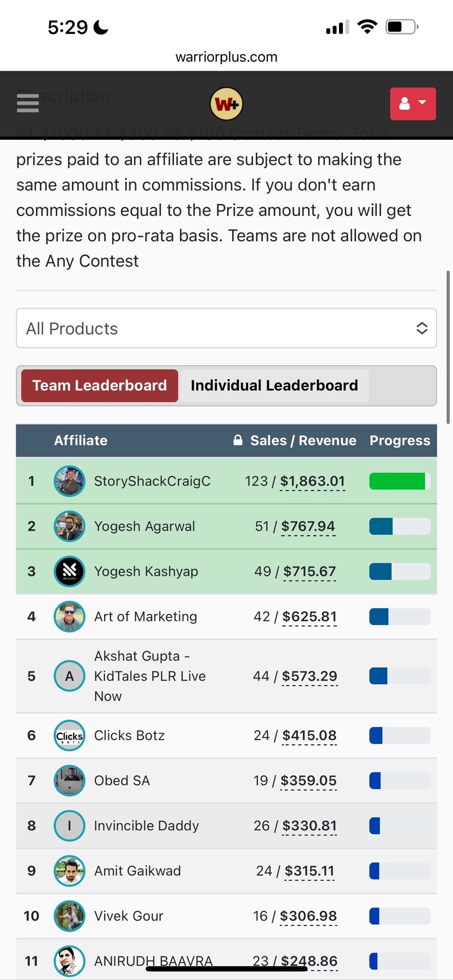Tap Yogesh Kashyap's Infoleet logo avatar
The height and width of the screenshot is (980, 453).
tap(69, 571)
